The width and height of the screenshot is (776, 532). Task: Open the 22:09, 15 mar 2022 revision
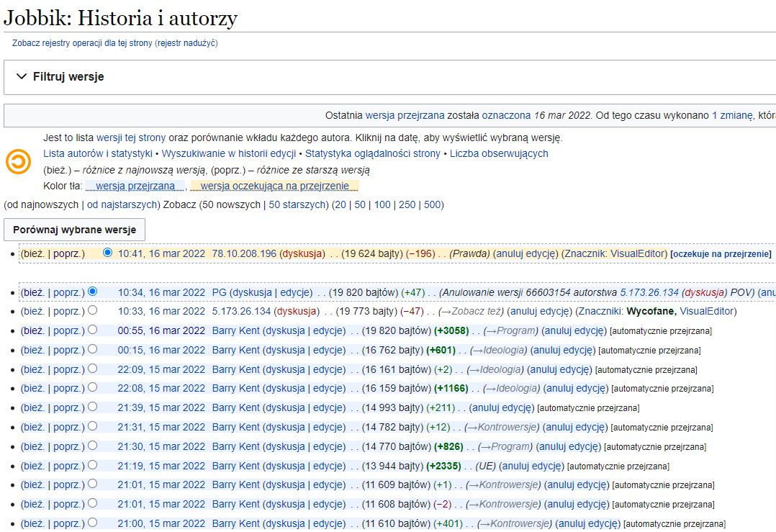pyautogui.click(x=161, y=370)
